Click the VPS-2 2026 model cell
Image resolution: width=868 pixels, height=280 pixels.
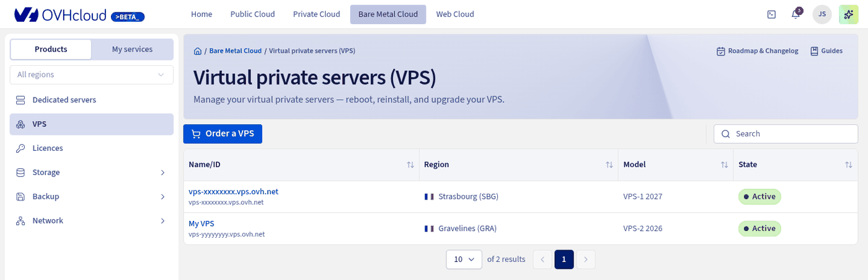(x=643, y=228)
